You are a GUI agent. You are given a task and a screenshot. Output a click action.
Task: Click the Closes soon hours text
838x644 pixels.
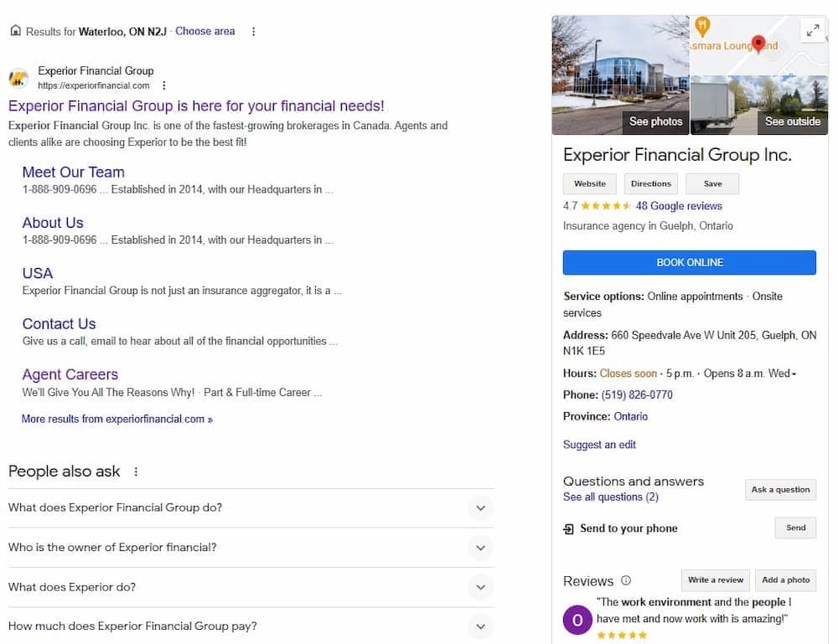pos(628,374)
